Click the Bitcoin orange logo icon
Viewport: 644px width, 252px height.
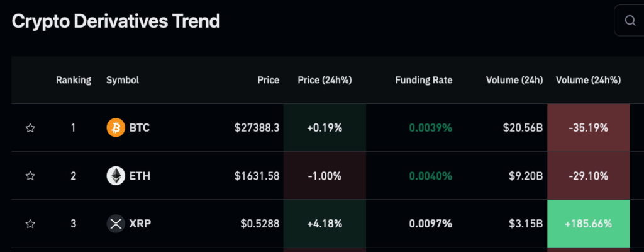(x=116, y=128)
